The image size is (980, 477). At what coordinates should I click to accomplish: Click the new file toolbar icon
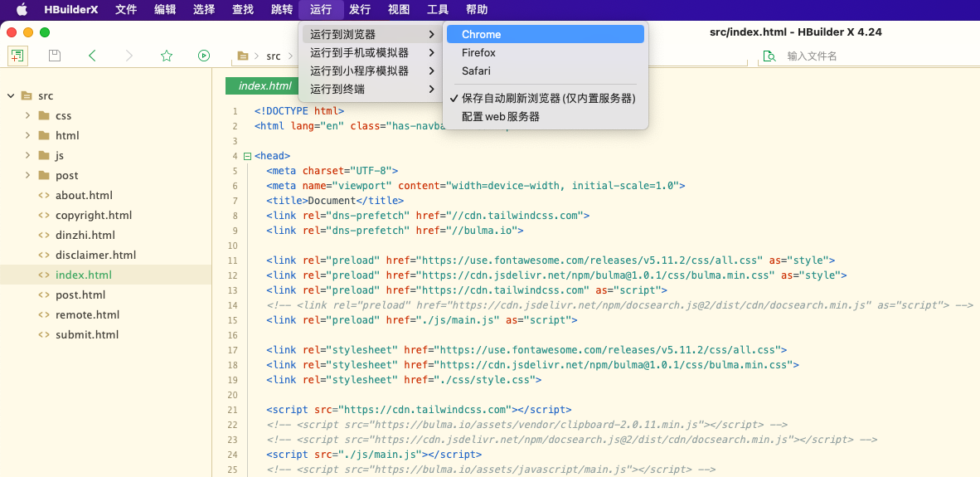(17, 56)
